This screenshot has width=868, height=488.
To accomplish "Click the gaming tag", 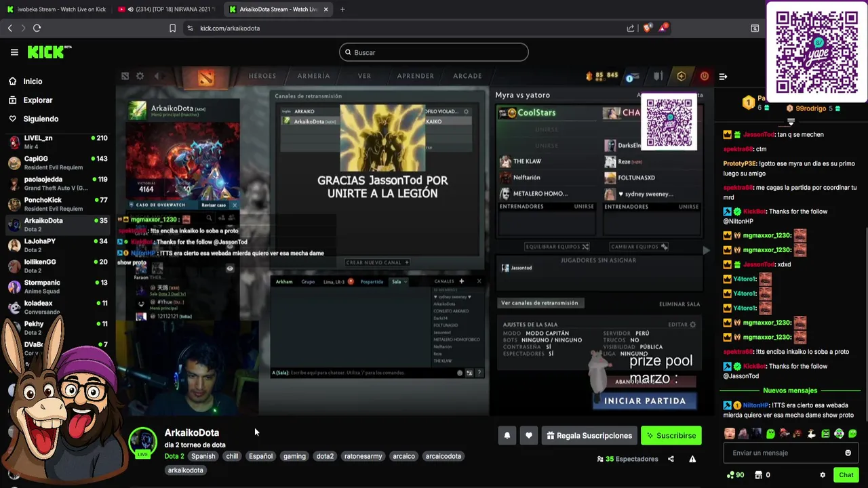I will click(294, 456).
